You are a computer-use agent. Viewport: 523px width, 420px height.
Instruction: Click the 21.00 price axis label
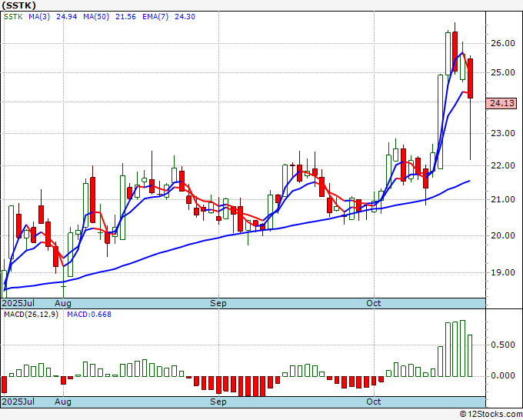pyautogui.click(x=503, y=199)
